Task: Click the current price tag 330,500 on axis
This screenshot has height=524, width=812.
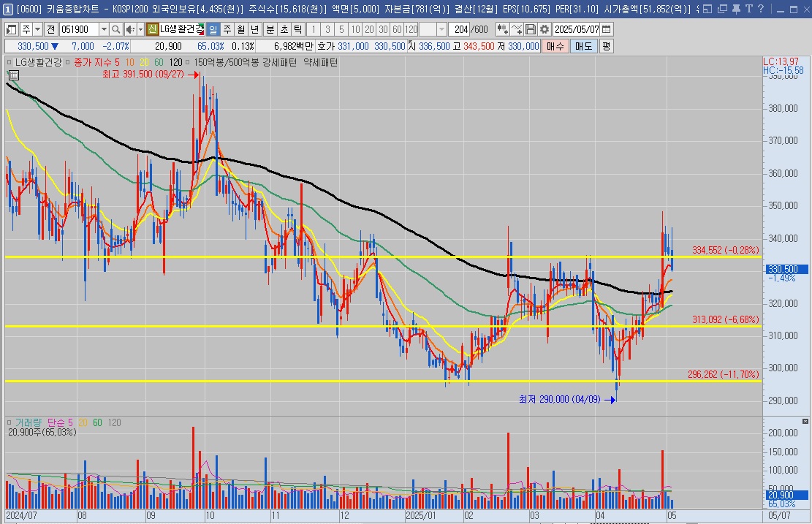Action: coord(786,269)
